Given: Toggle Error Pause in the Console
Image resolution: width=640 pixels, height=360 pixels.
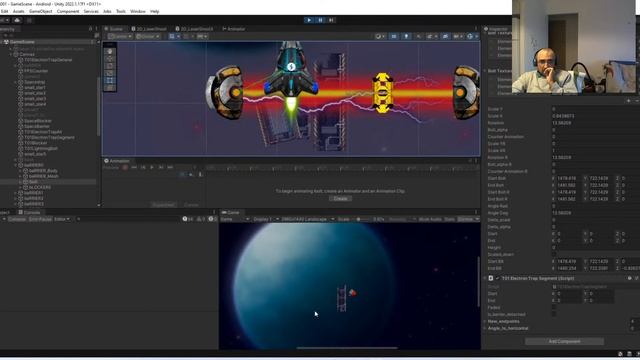Looking at the screenshot, I should tap(40, 219).
